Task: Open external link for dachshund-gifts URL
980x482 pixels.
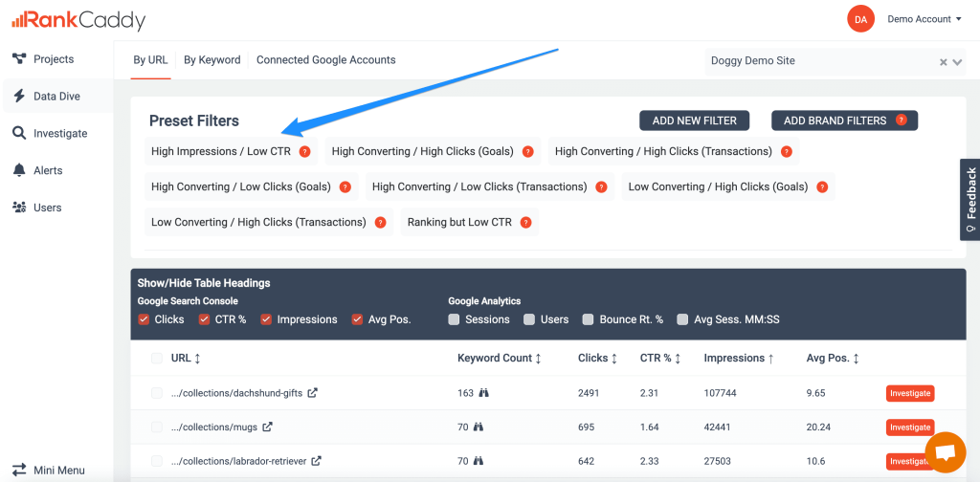Action: pyautogui.click(x=313, y=393)
